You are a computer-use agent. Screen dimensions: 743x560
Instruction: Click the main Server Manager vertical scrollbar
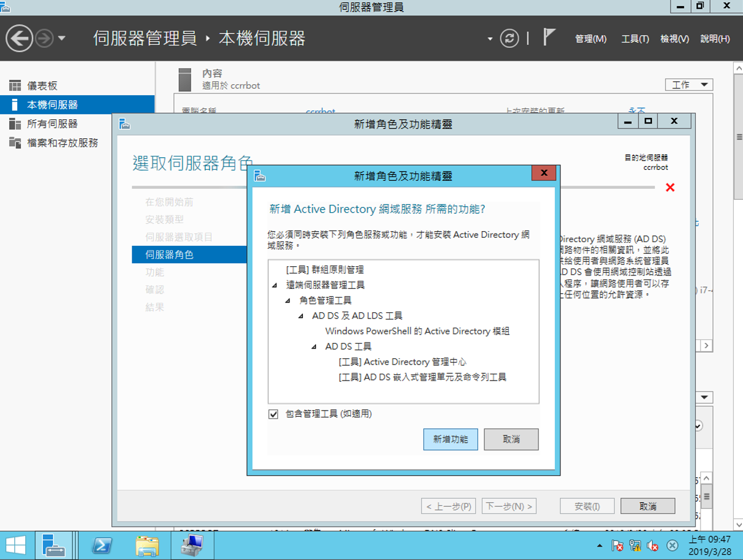pos(738,138)
